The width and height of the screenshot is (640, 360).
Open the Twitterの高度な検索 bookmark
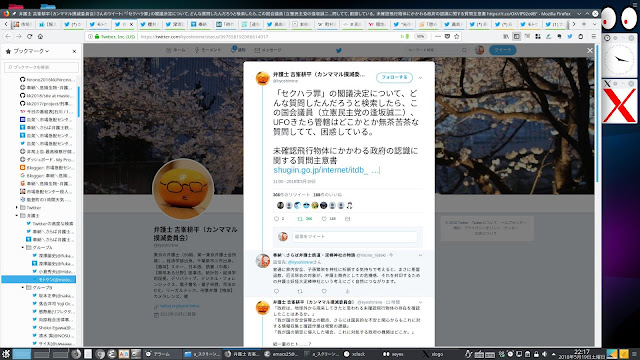(x=49, y=223)
